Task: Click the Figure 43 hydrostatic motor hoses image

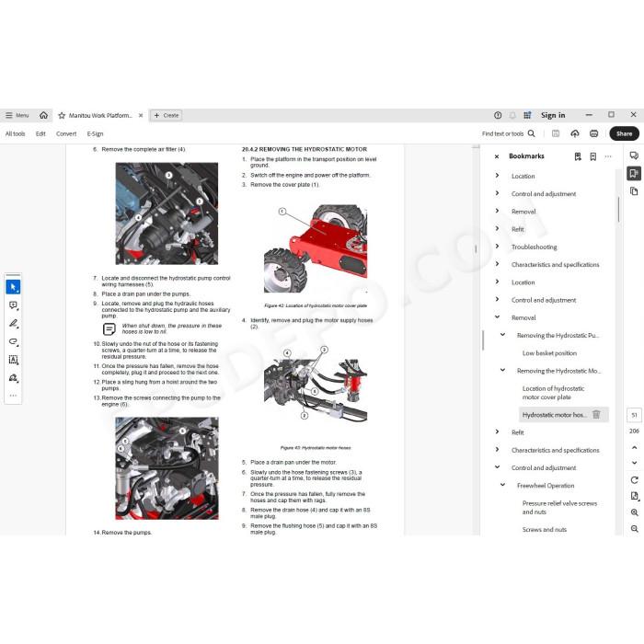Action: pyautogui.click(x=316, y=384)
